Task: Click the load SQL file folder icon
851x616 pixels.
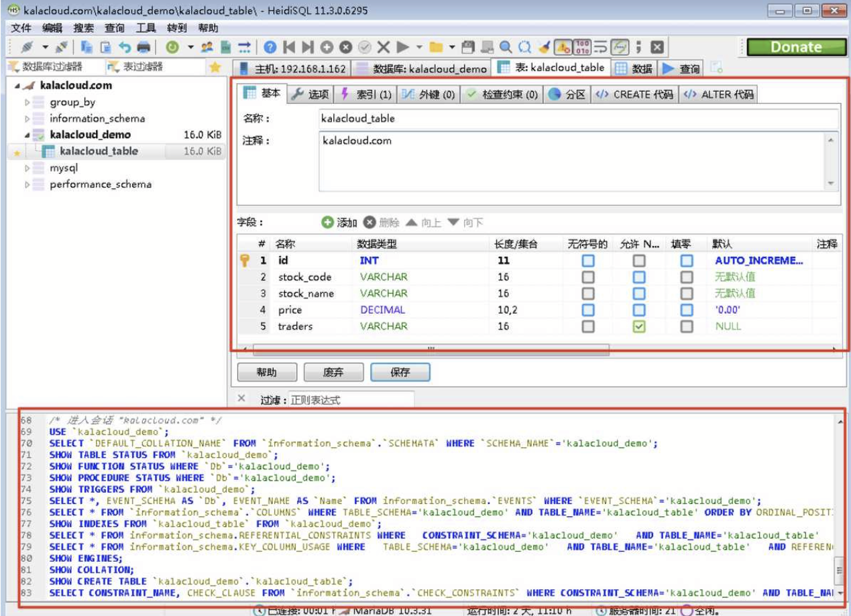Action: point(437,47)
